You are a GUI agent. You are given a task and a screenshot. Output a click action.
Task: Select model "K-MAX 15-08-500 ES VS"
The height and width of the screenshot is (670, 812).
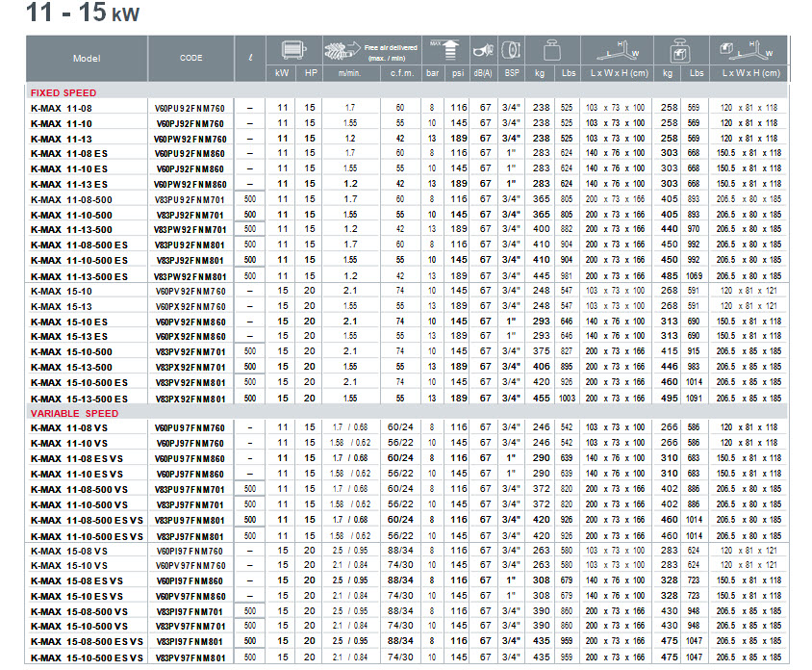point(87,641)
